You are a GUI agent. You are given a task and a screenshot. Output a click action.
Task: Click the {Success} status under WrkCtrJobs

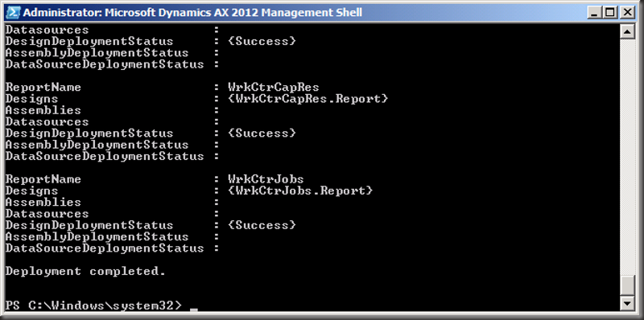coord(262,225)
